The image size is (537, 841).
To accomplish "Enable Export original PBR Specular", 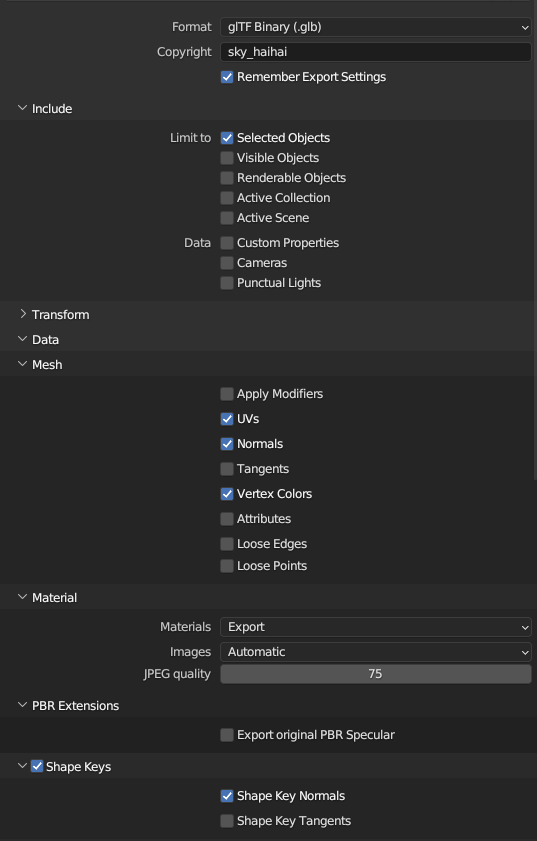I will click(227, 735).
